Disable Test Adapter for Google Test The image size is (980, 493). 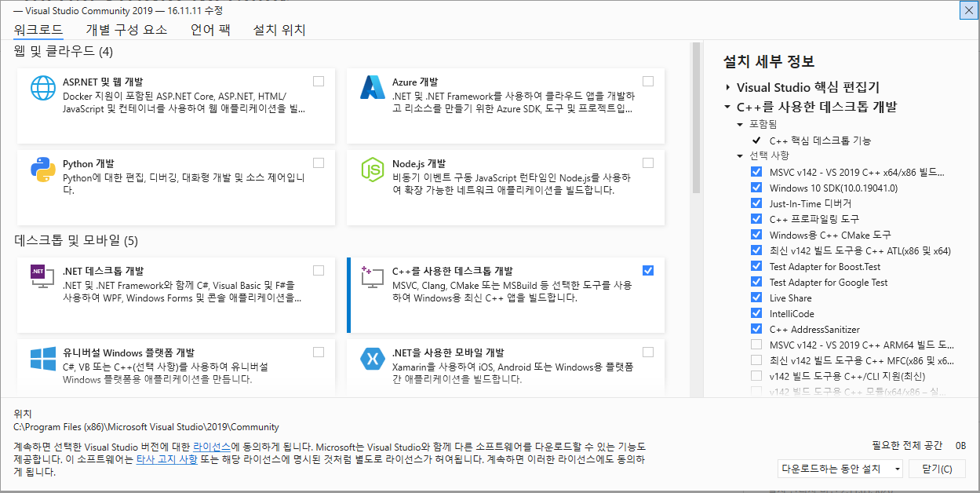coord(756,282)
